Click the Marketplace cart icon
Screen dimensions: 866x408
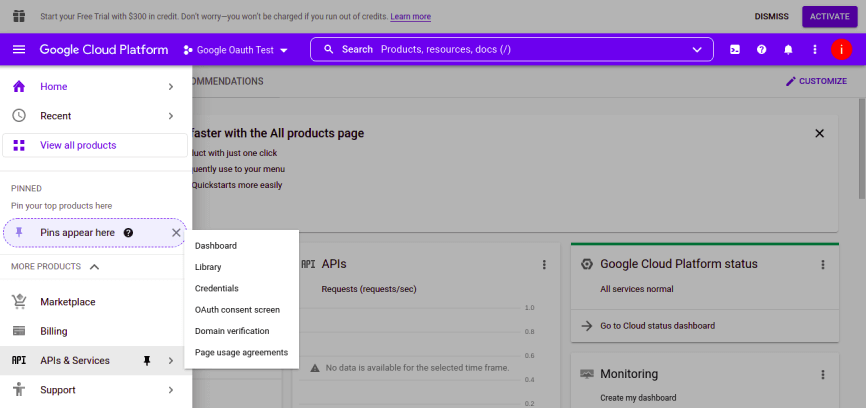(19, 302)
